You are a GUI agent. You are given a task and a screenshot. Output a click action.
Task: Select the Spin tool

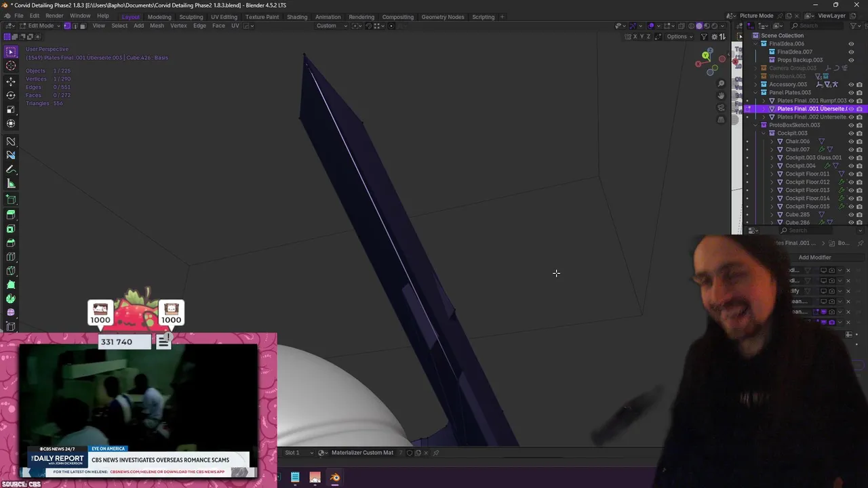tap(11, 299)
